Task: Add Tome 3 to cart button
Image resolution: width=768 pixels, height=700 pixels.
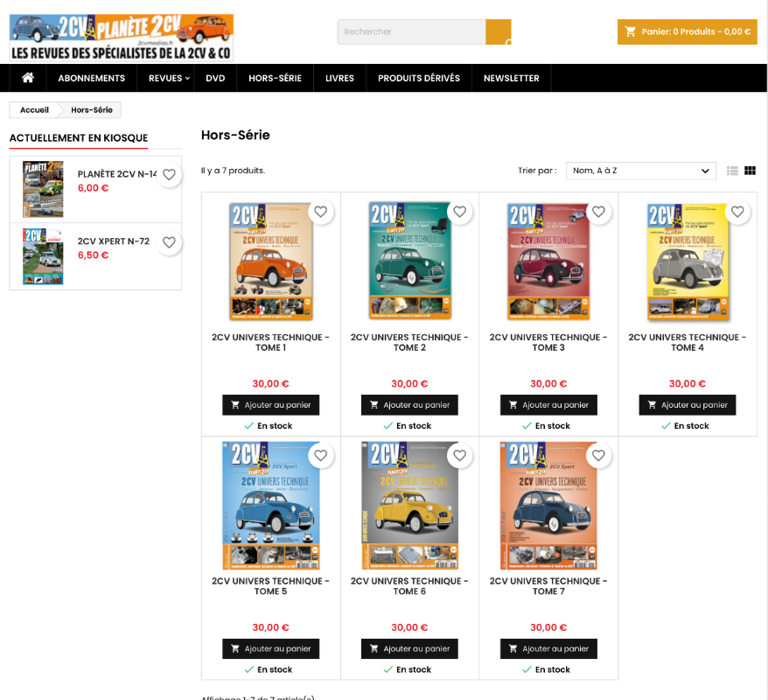Action: tap(548, 405)
